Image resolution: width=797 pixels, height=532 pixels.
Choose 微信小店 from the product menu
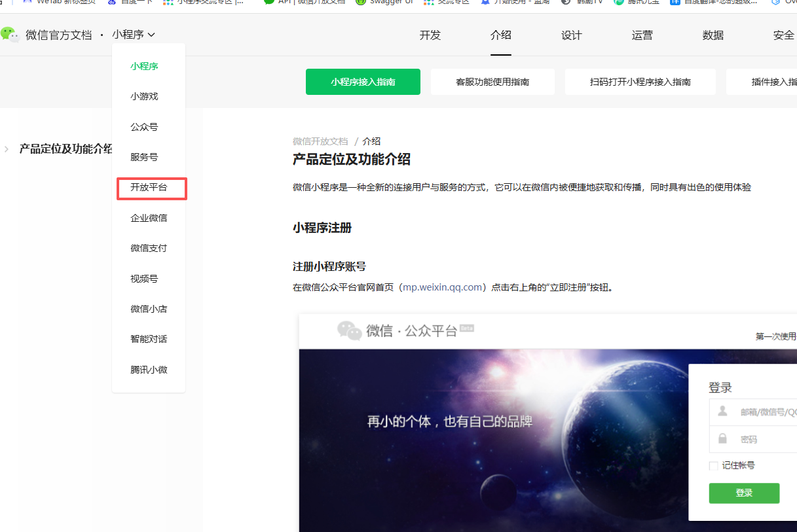[149, 309]
